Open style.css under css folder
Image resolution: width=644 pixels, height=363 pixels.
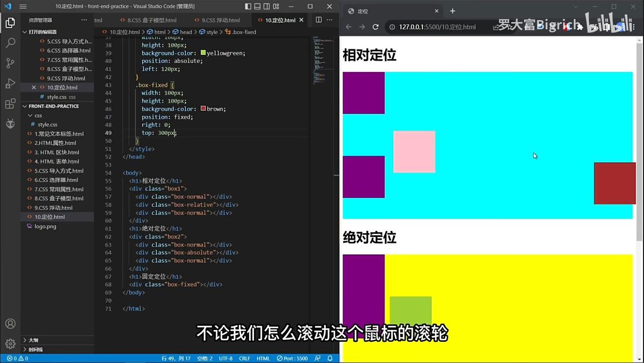pos(48,124)
